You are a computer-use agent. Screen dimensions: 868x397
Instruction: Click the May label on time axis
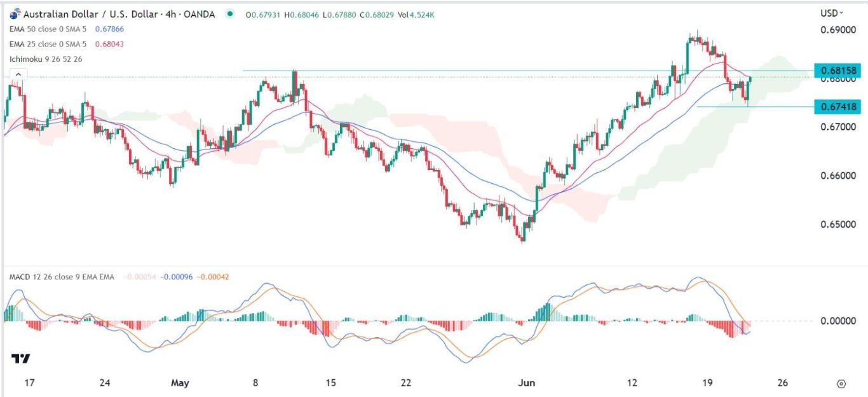180,383
